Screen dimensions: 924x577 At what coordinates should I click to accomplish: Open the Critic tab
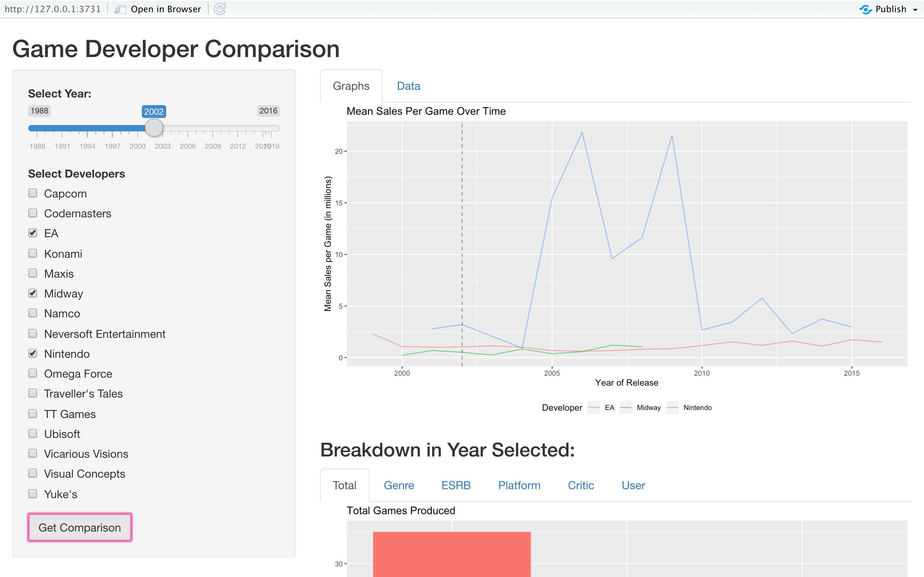(x=581, y=485)
